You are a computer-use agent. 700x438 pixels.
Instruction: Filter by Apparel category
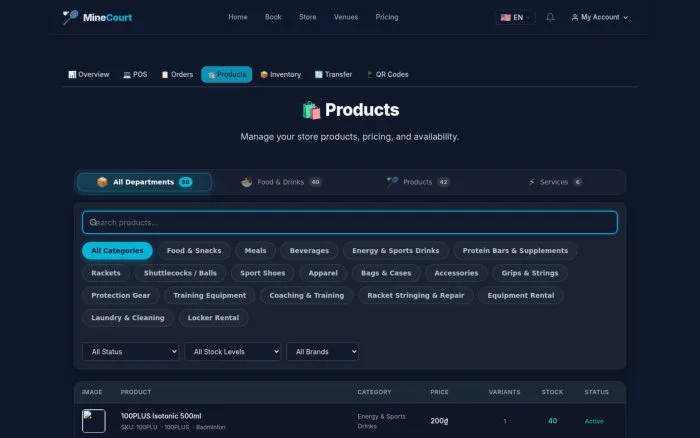point(323,273)
